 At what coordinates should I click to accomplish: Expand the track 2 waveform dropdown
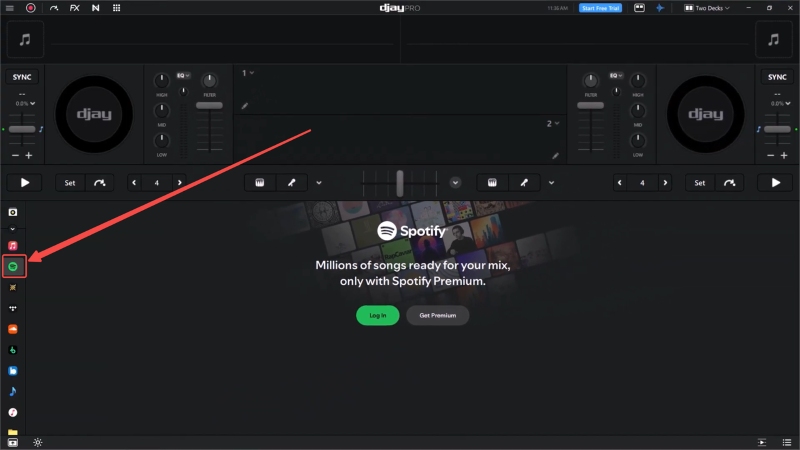553,123
